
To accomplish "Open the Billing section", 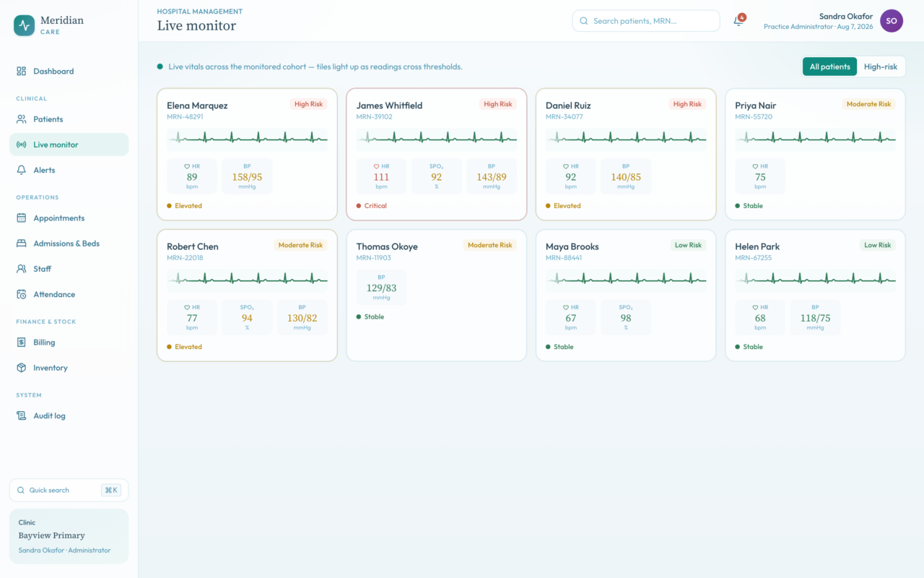I will pos(69,342).
